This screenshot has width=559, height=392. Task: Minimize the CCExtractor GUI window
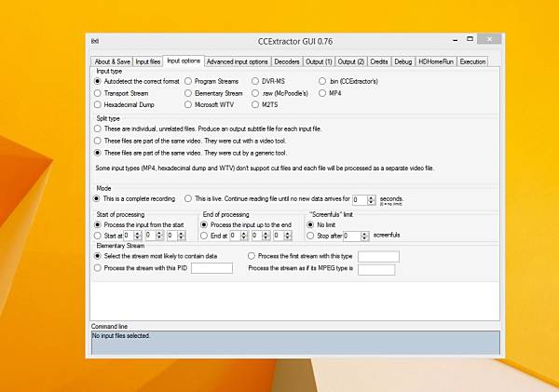pos(456,40)
